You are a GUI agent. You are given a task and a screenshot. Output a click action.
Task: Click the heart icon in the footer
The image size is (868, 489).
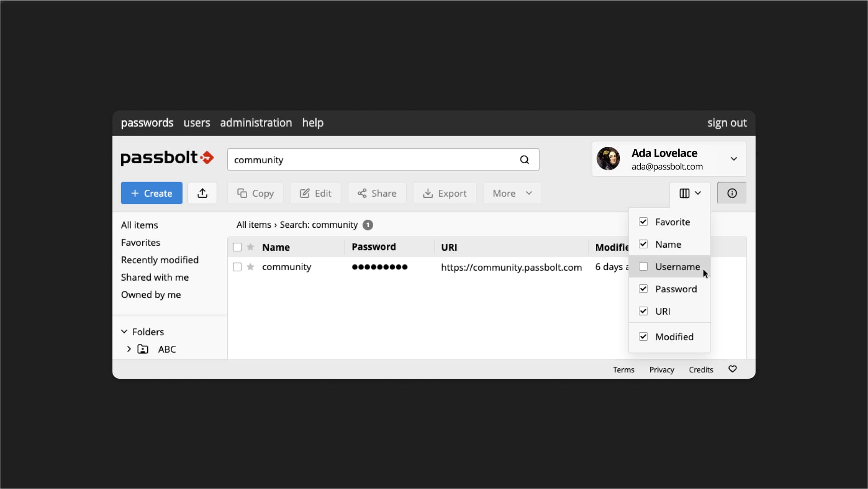coord(732,369)
